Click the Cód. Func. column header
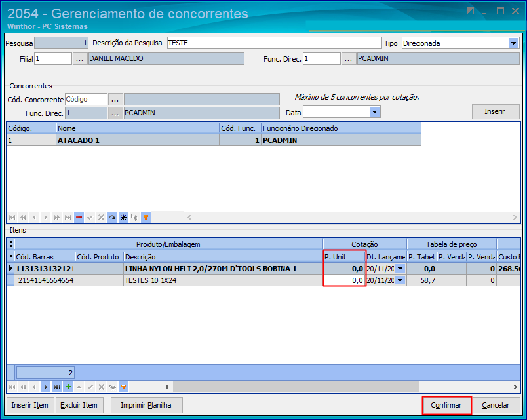 tap(241, 128)
